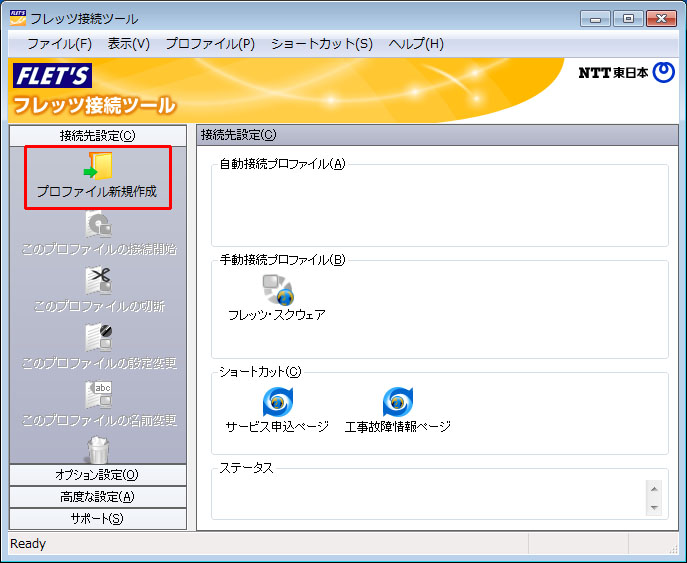
Task: Click the このプロファイルの切断 scissors icon
Action: pyautogui.click(x=98, y=280)
